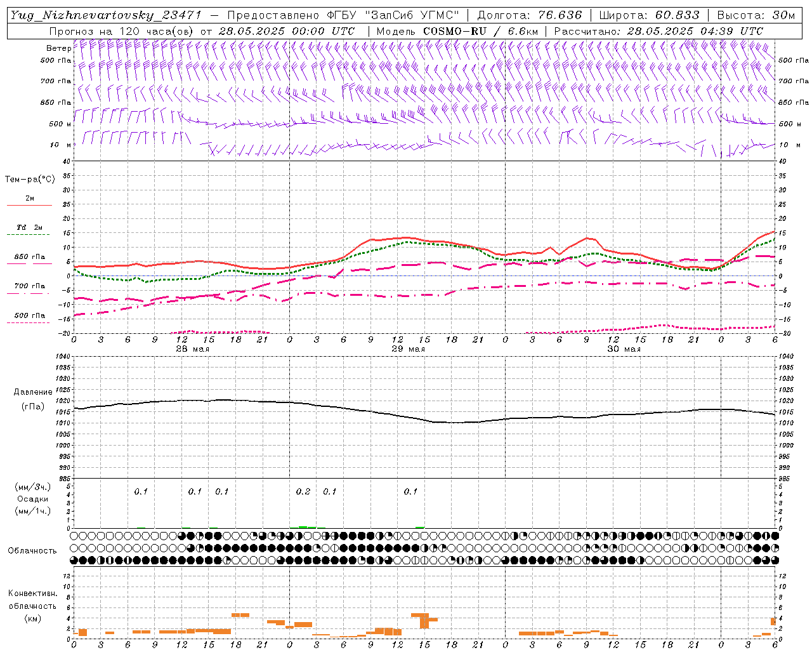This screenshot has height=650, width=812.
Task: Click the (гПа) unit under Давление
Action: [33, 407]
